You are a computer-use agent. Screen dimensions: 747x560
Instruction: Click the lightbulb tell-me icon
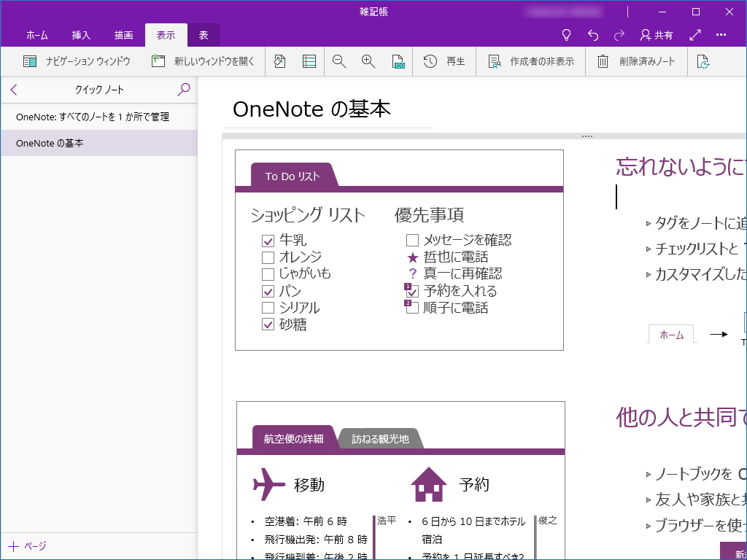click(x=566, y=35)
